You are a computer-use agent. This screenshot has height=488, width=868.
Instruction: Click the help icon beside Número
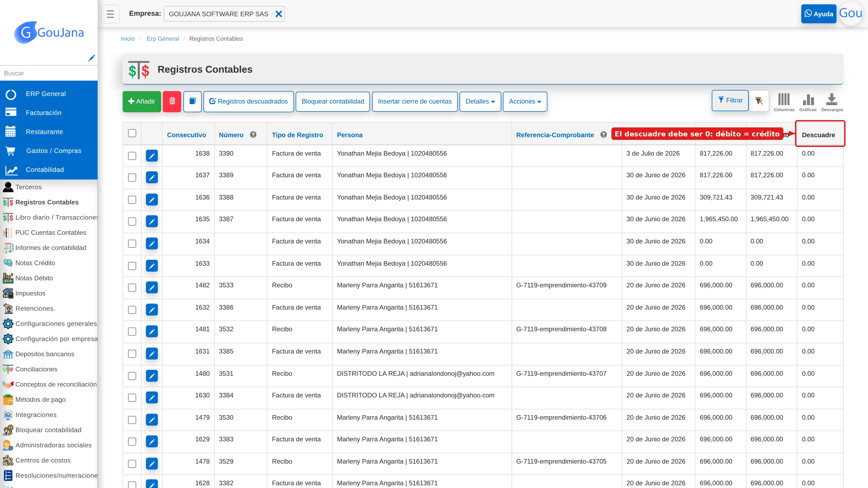tap(253, 134)
